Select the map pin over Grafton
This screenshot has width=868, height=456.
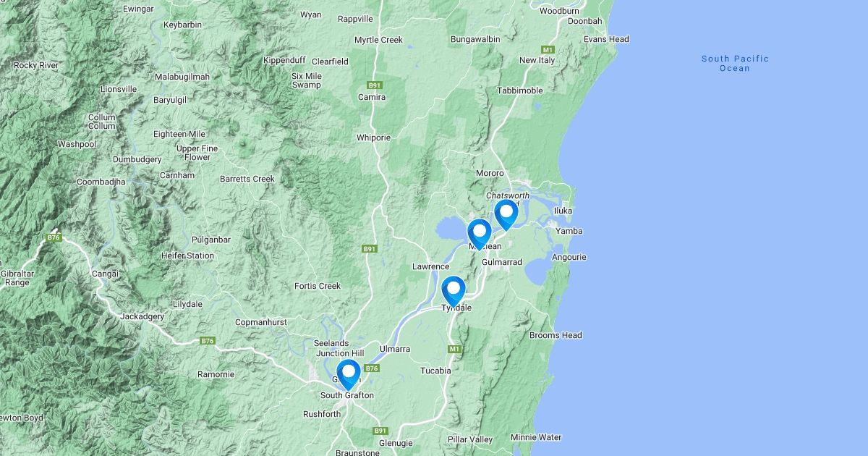pos(349,374)
